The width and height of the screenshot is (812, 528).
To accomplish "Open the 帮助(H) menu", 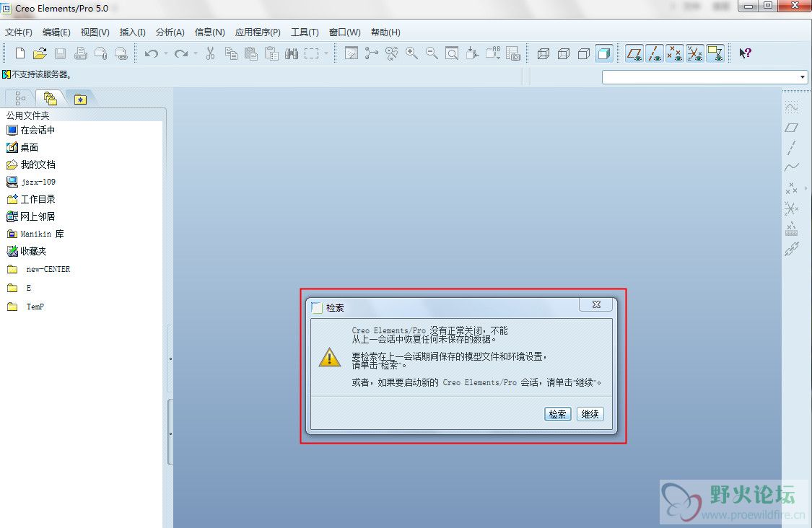I will (386, 32).
